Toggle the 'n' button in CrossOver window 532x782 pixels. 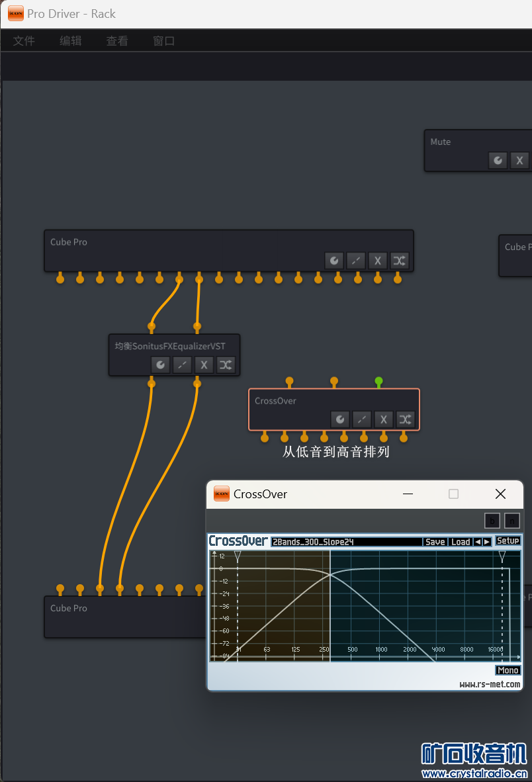512,521
